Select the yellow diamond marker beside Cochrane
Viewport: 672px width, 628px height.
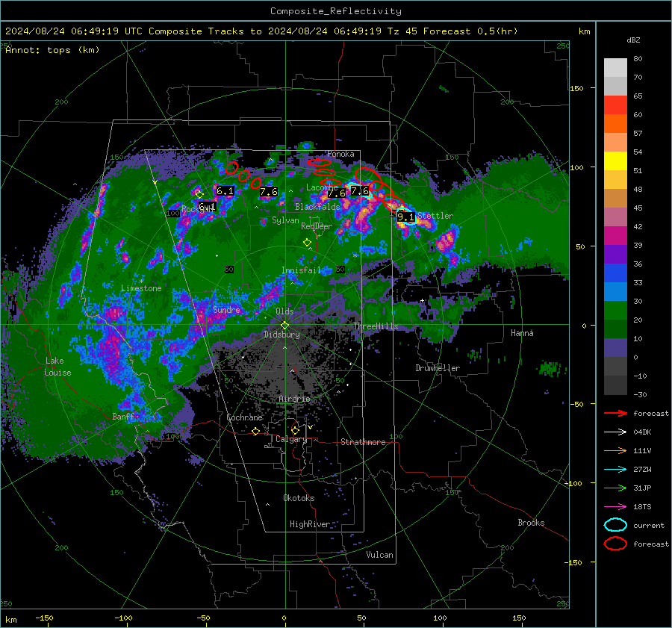click(x=256, y=432)
